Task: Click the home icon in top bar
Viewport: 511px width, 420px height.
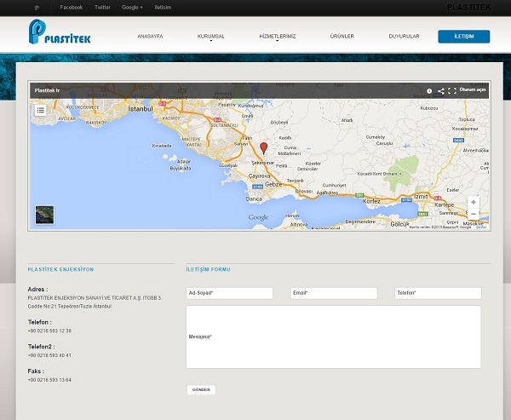Action: click(x=37, y=8)
